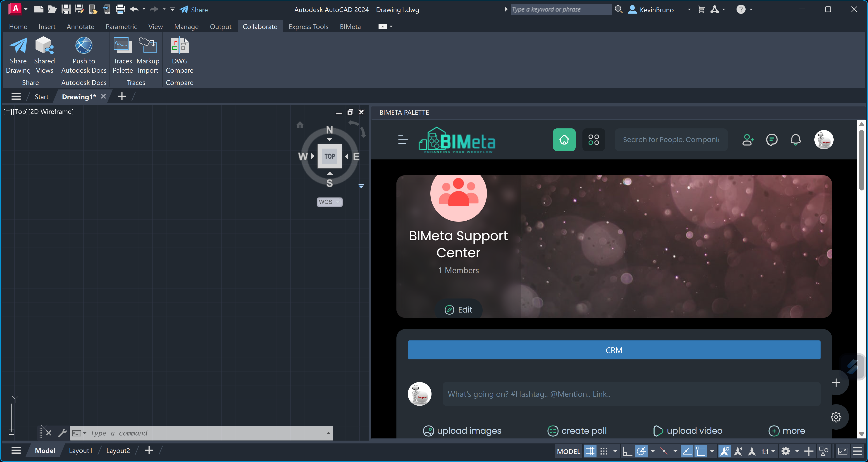868x462 pixels.
Task: Toggle snap mode dots in status bar
Action: (604, 451)
